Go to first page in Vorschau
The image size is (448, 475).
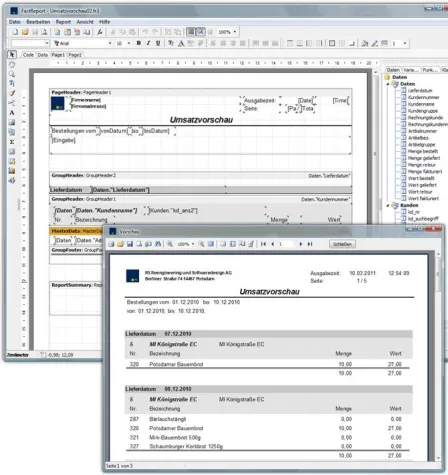click(x=263, y=244)
